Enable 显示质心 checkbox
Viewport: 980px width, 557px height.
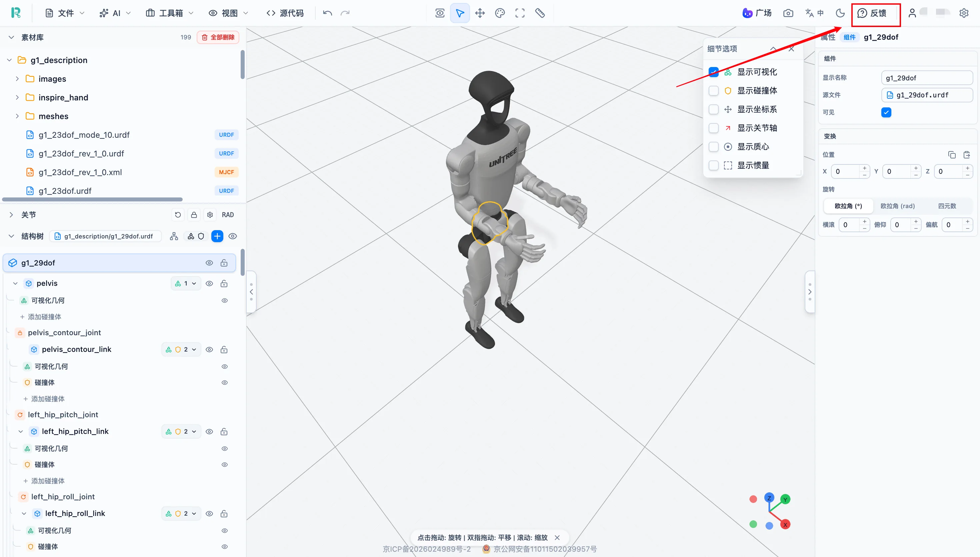point(713,146)
